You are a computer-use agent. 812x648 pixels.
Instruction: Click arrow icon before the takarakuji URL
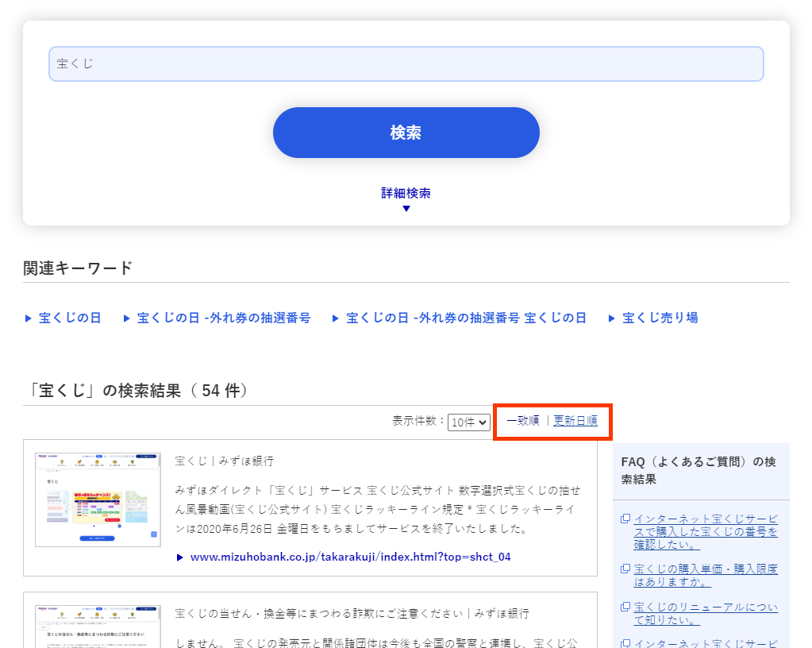(x=179, y=557)
